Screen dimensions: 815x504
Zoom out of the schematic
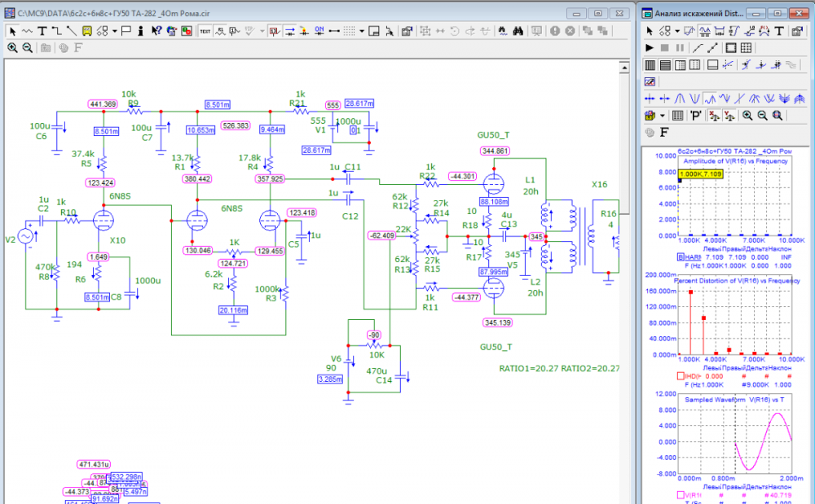pos(27,48)
